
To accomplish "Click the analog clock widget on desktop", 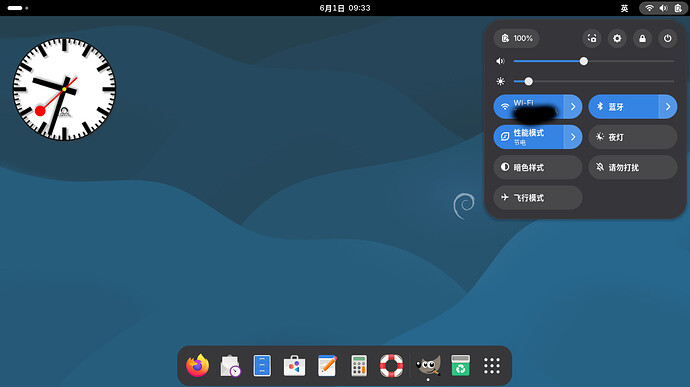I will point(64,89).
